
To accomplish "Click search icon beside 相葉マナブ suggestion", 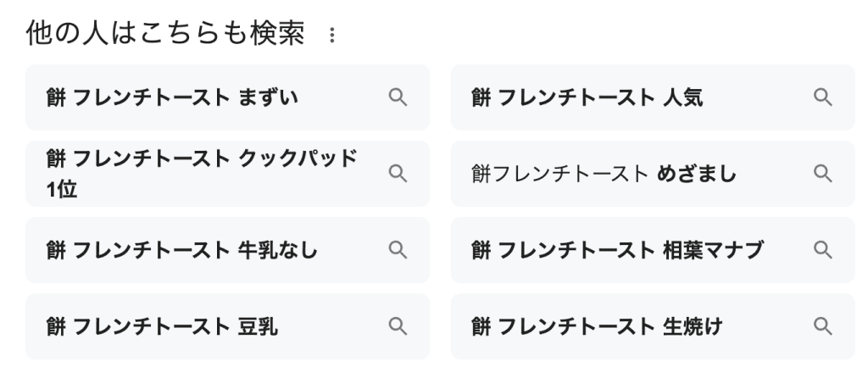I will pos(822,250).
